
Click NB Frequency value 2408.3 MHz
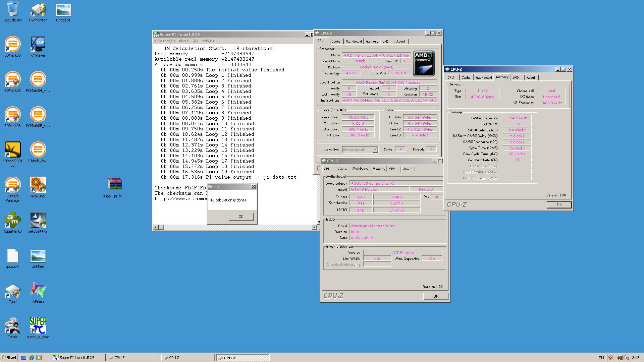(x=551, y=103)
